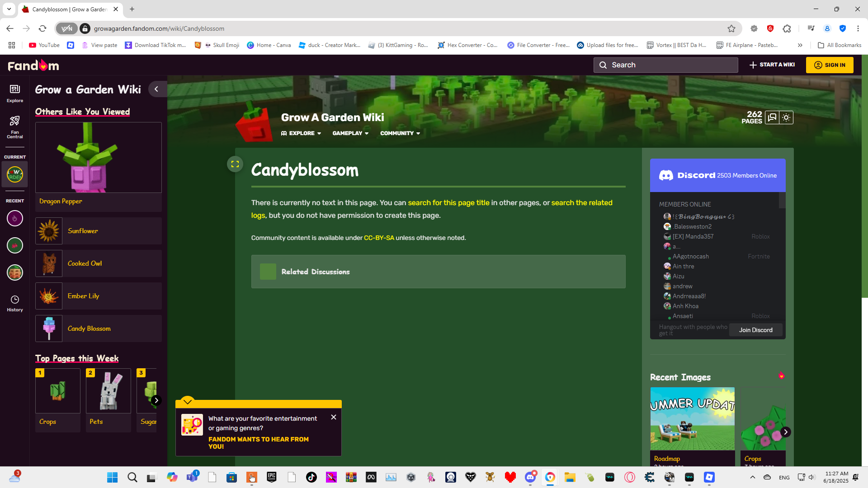This screenshot has height=488, width=868.
Task: Click the Fandom logo
Action: click(x=33, y=66)
